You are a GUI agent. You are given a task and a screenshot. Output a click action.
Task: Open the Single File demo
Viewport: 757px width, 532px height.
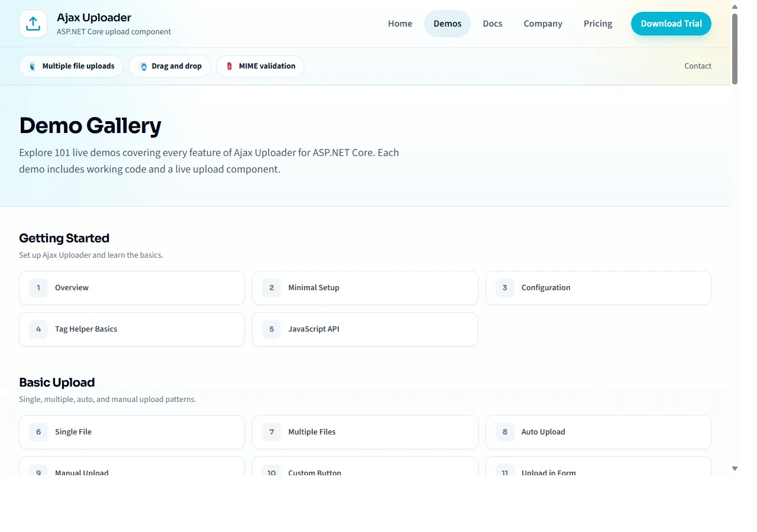coord(132,432)
